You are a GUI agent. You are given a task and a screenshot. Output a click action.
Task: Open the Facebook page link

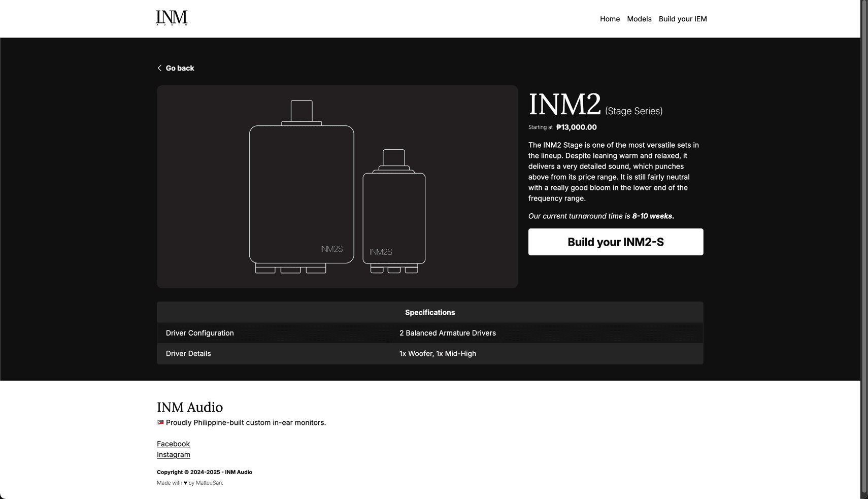[173, 444]
